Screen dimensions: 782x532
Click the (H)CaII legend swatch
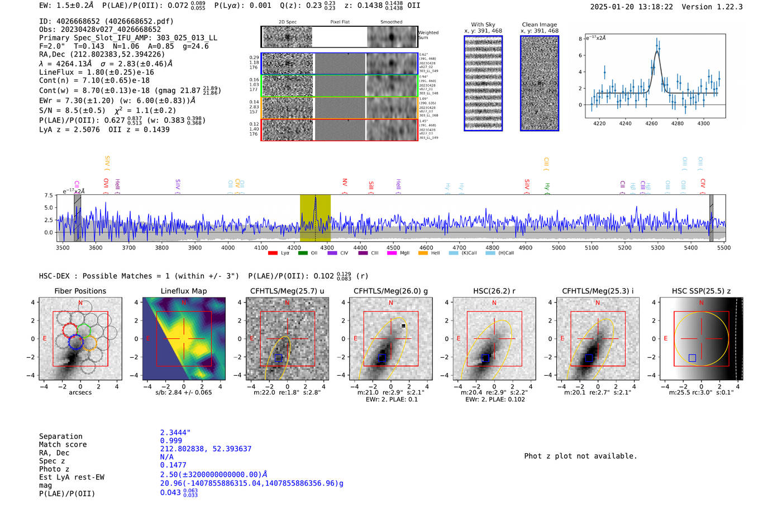coord(490,253)
